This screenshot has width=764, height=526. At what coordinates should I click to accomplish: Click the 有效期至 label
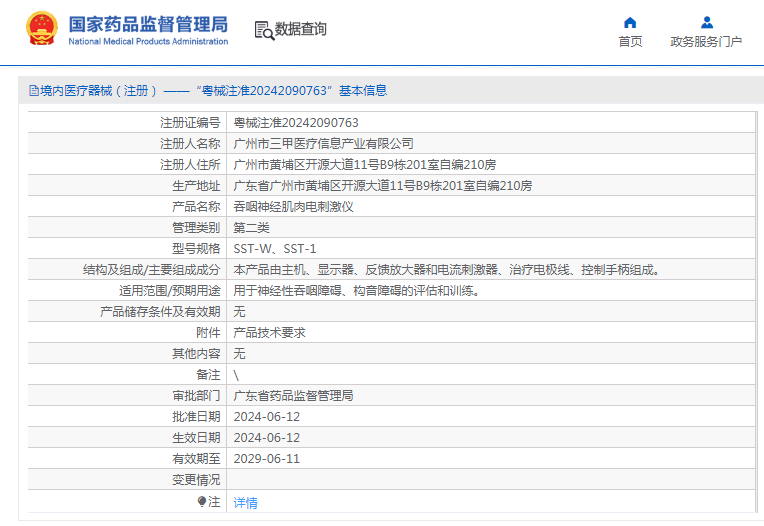[196, 459]
